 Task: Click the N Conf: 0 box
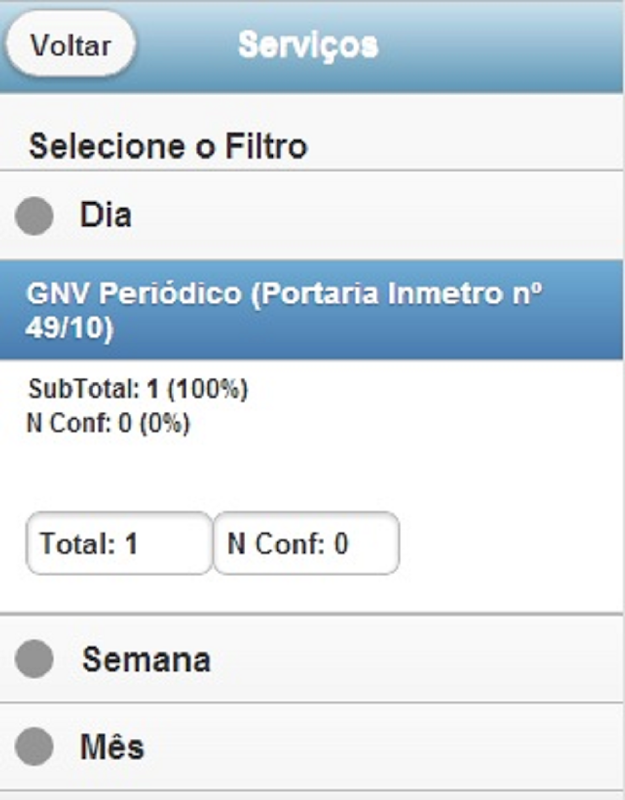(x=306, y=544)
